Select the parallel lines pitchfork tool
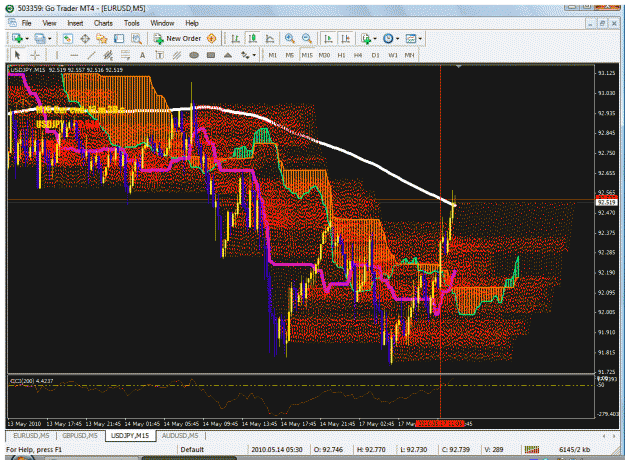This screenshot has height=460, width=625. (177, 55)
